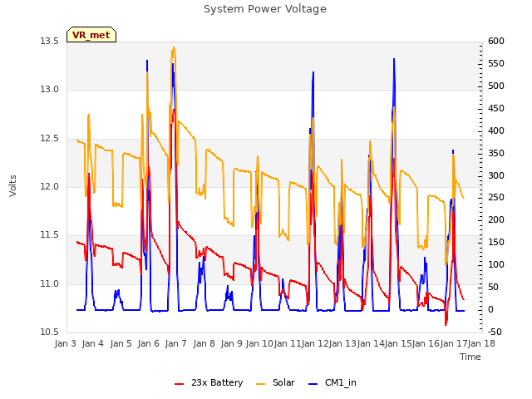This screenshot has width=532, height=399.
Task: Click the 250 right axis value
Action: [496, 198]
